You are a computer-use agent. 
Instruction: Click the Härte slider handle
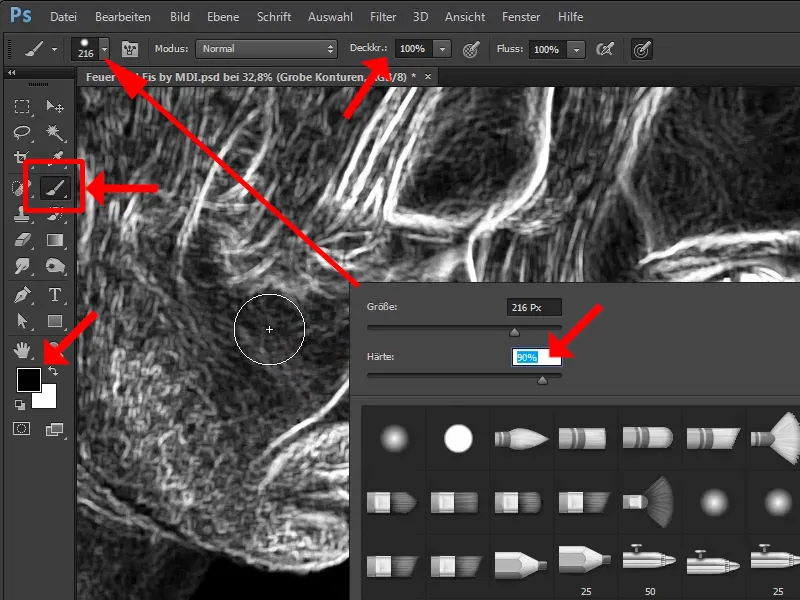coord(542,380)
